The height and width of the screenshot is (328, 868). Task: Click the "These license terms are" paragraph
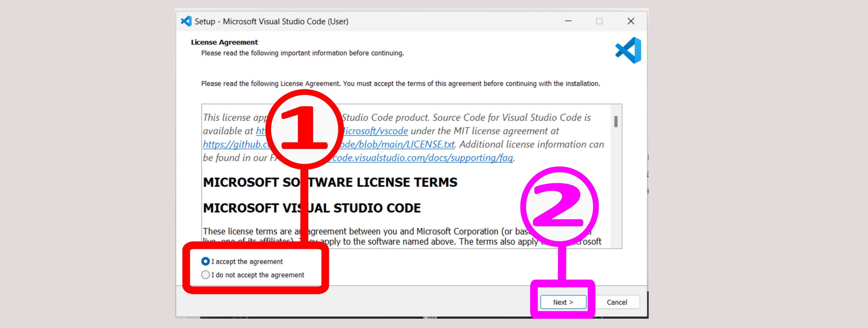coord(402,236)
